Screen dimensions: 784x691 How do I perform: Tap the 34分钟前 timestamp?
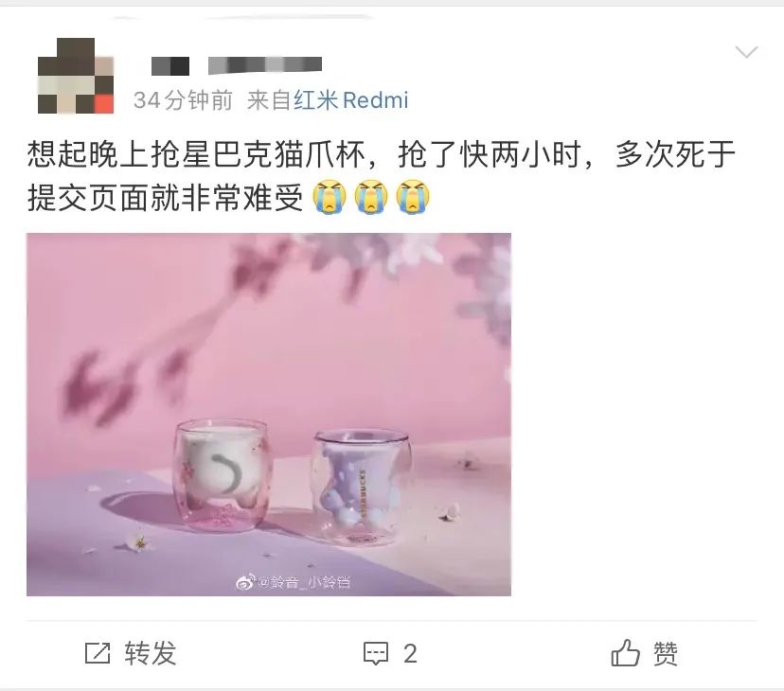tap(183, 100)
